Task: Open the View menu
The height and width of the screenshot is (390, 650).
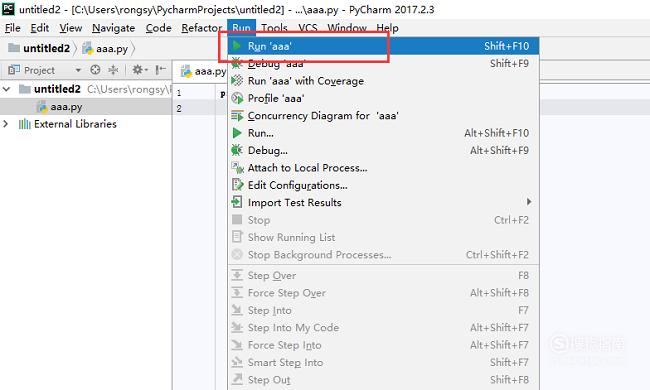Action: tap(70, 28)
